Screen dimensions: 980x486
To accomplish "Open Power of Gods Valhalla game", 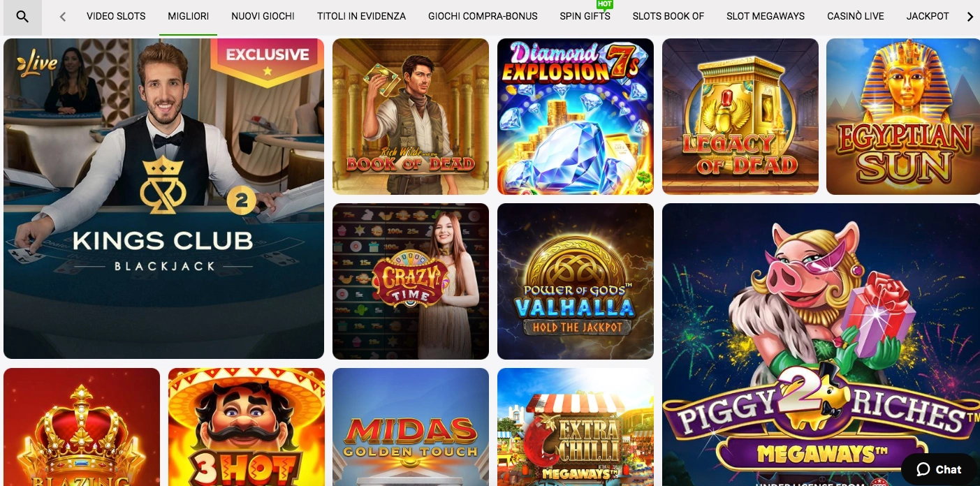I will pyautogui.click(x=576, y=281).
